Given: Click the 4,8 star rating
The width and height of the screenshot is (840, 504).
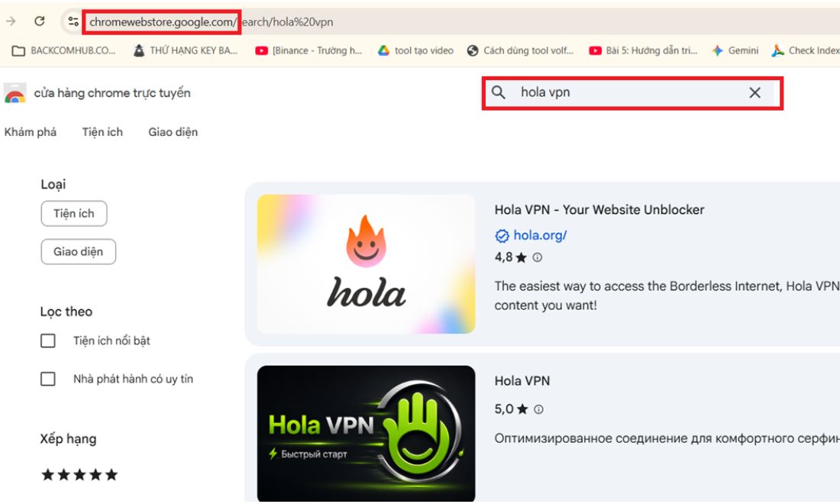Looking at the screenshot, I should (x=511, y=257).
